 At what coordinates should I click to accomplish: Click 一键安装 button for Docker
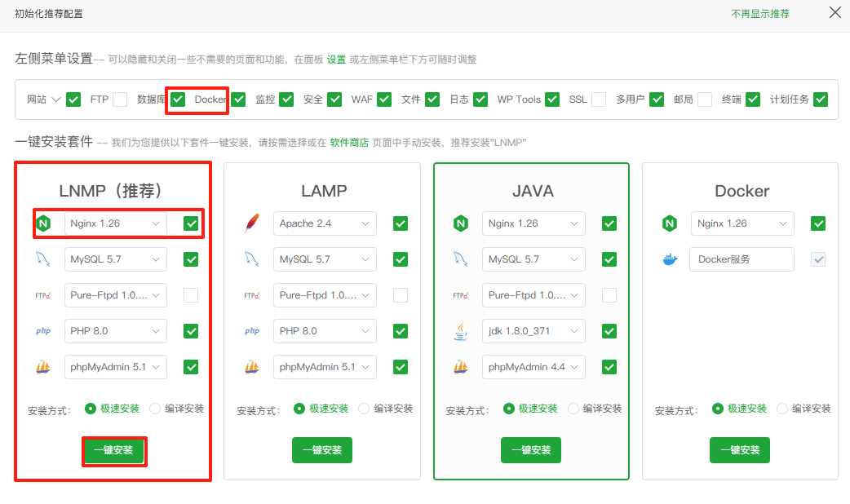click(x=739, y=450)
